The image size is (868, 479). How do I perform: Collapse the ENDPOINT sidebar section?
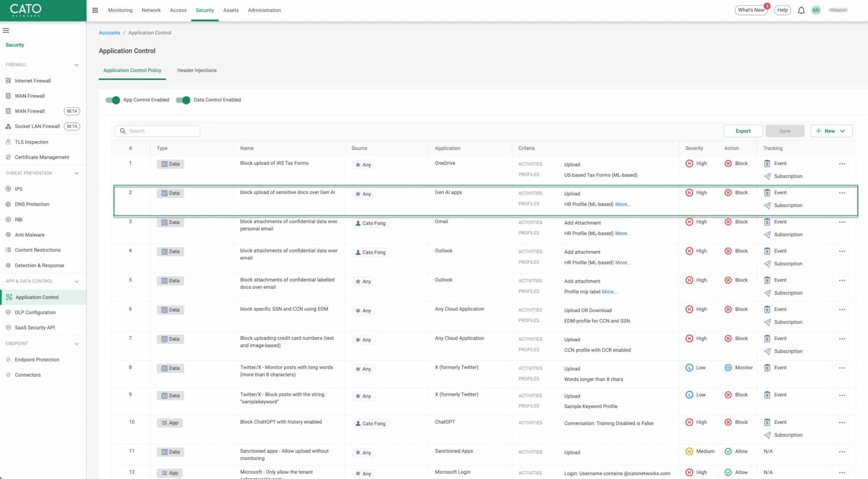point(76,344)
